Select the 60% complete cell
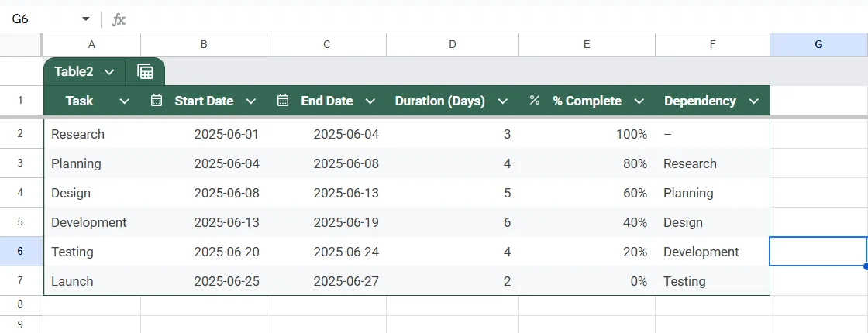The height and width of the screenshot is (333, 868). (x=587, y=193)
